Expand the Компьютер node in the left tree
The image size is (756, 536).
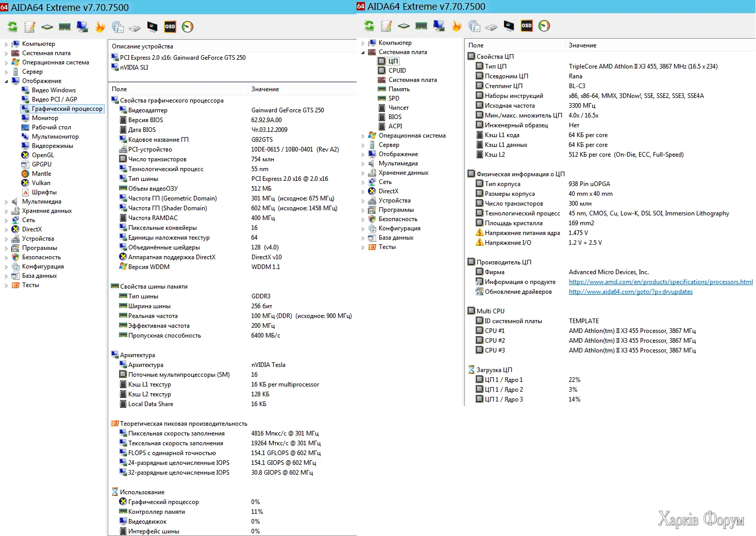point(6,44)
